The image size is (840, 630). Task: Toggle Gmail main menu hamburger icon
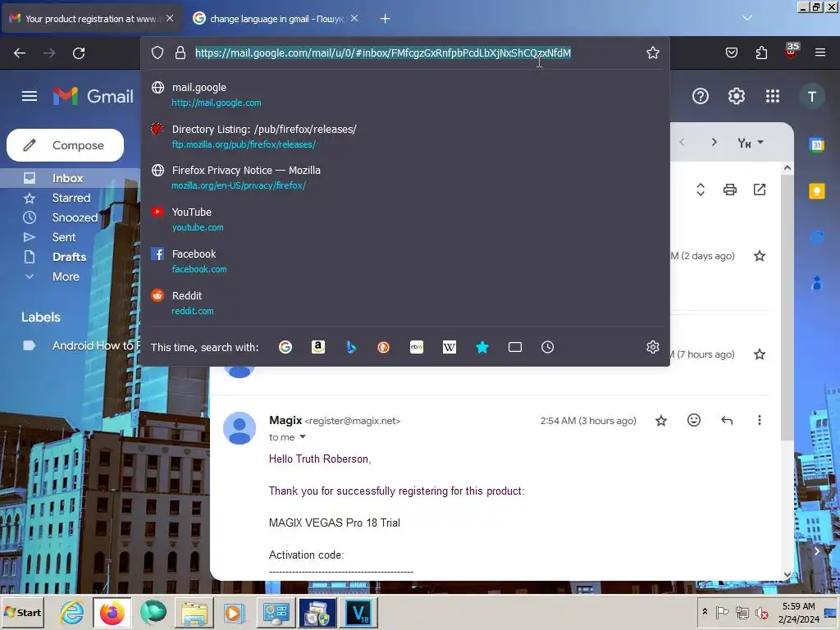click(30, 96)
